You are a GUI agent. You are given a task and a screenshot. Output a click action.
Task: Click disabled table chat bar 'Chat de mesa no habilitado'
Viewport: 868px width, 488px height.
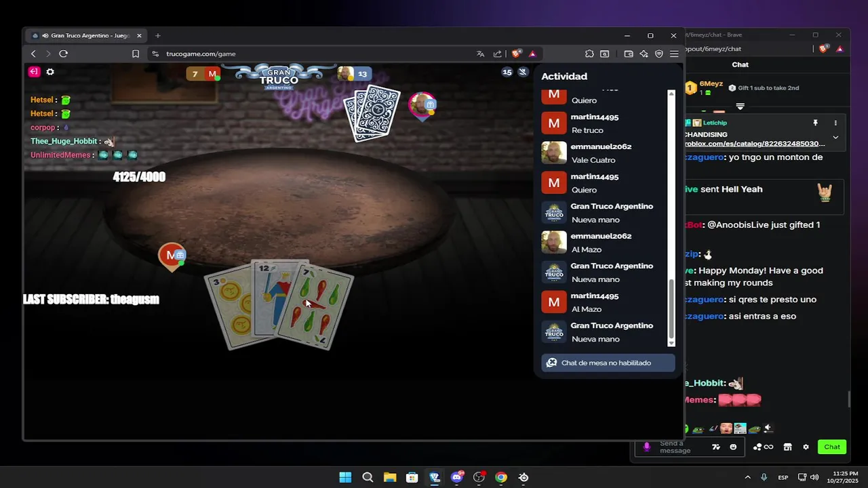[608, 363]
